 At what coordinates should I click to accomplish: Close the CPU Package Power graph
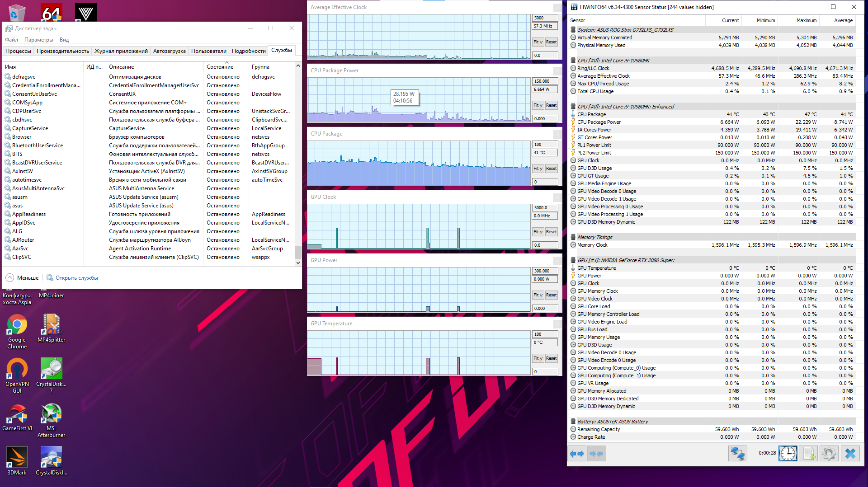pos(557,70)
